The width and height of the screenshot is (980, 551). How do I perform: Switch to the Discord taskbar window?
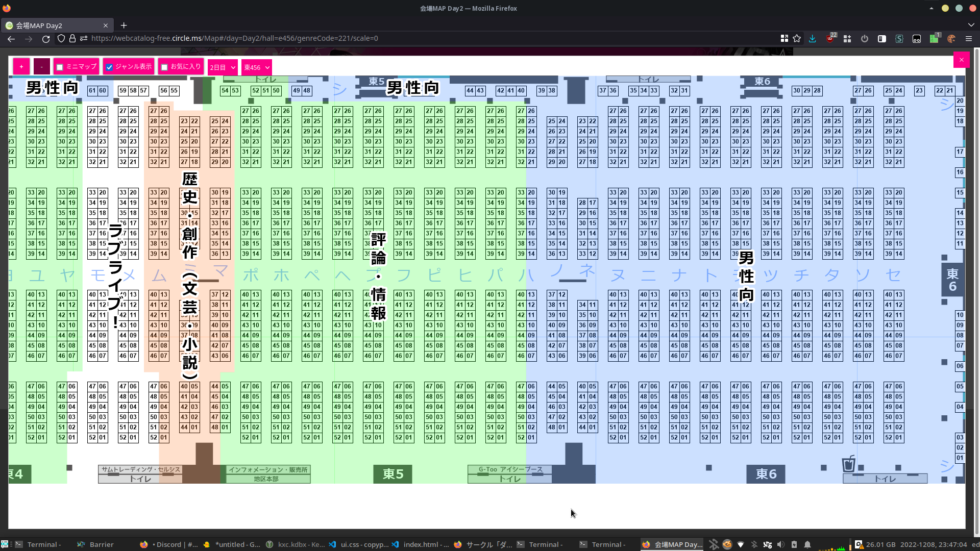click(x=169, y=544)
